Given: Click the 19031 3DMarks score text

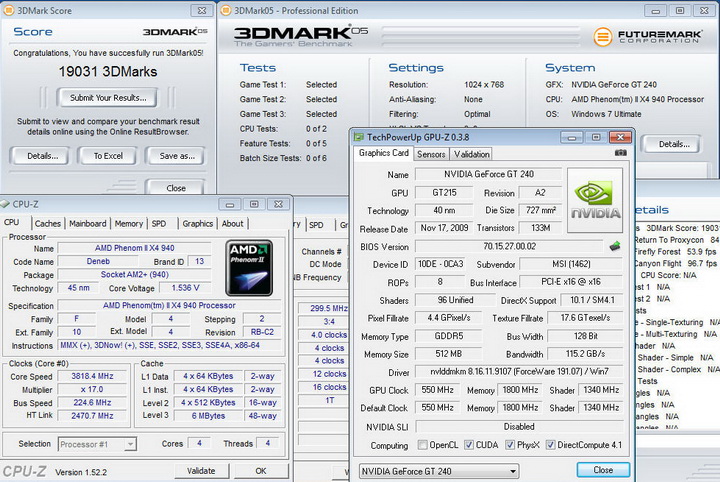Looking at the screenshot, I should (108, 72).
